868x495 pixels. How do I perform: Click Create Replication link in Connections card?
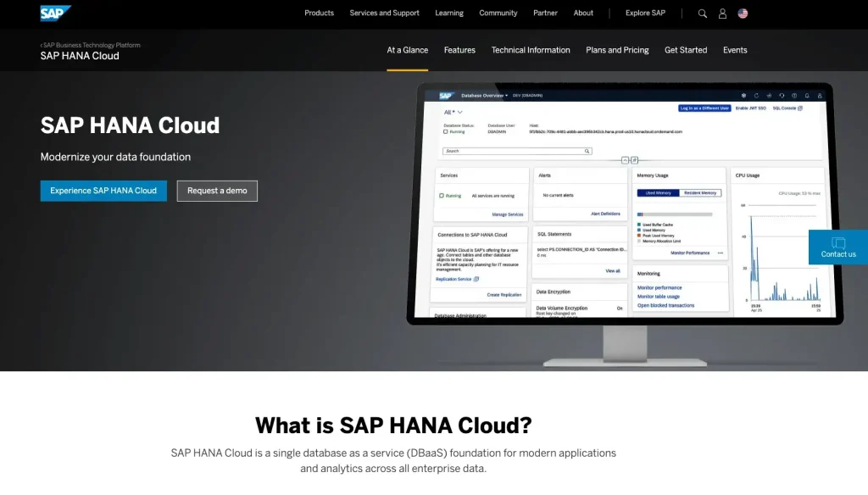[x=504, y=295]
